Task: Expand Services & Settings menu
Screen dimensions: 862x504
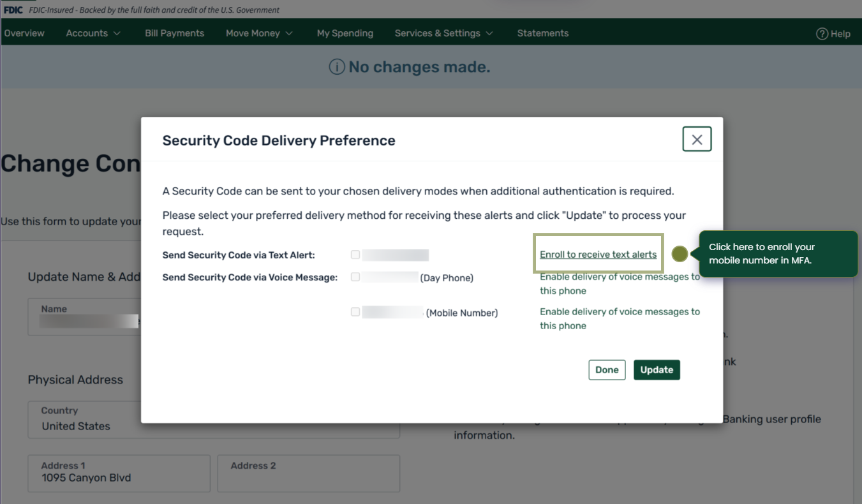Action: (x=443, y=33)
